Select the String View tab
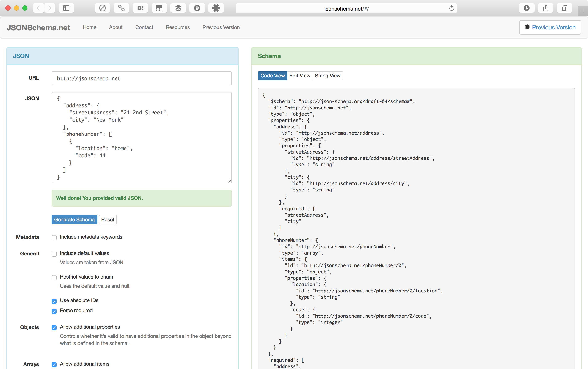Screen dimensions: 588x369 click(327, 76)
